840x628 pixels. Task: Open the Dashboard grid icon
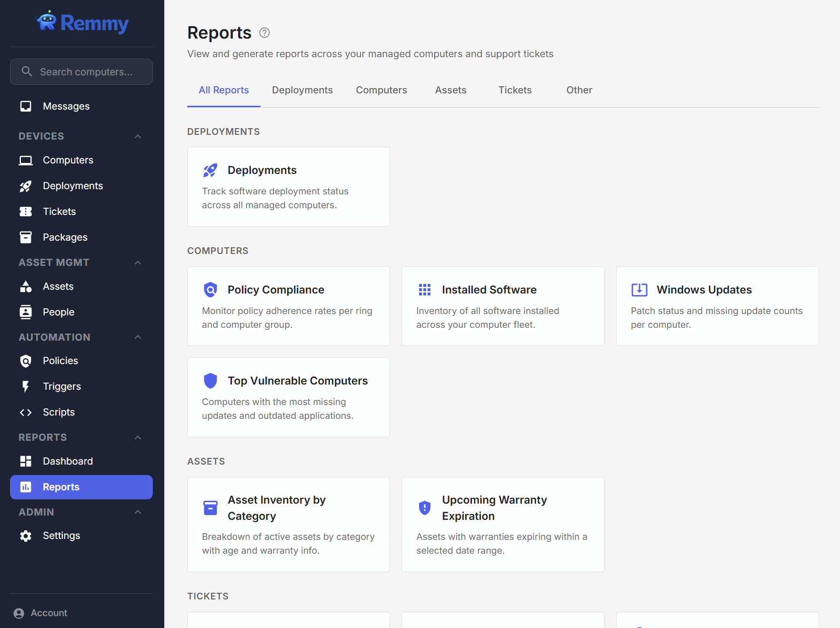26,461
